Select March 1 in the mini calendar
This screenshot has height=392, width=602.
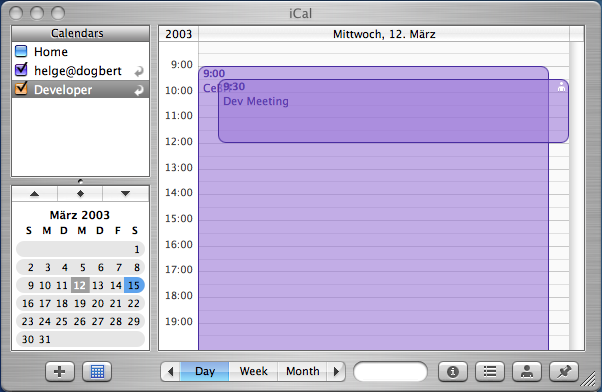[137, 250]
